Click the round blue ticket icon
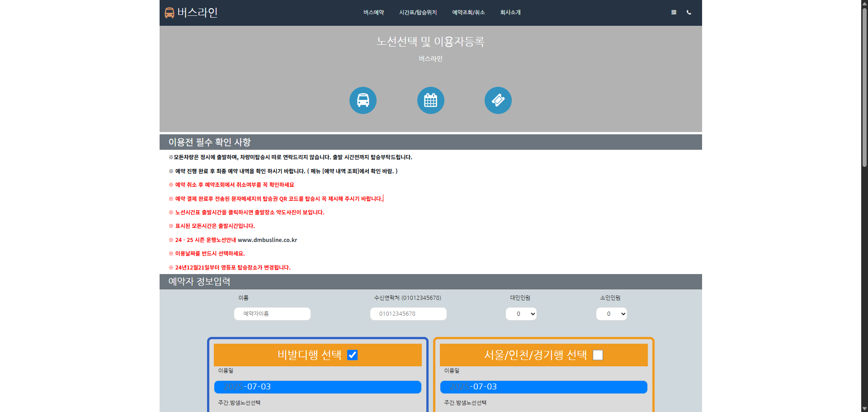Image resolution: width=868 pixels, height=412 pixels. point(498,100)
